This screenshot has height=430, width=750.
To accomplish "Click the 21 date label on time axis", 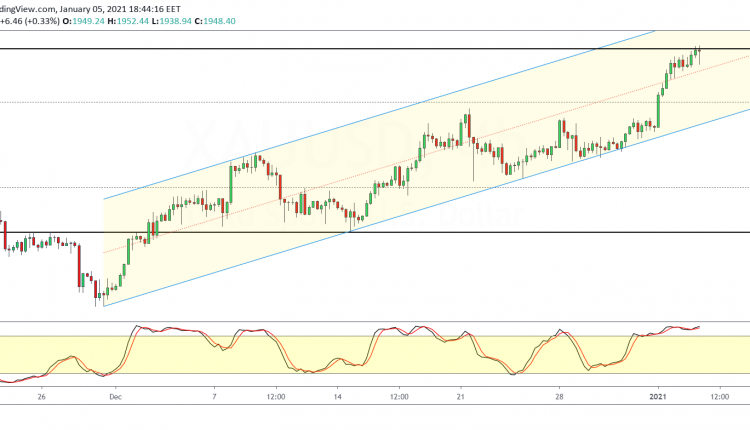I will (x=461, y=395).
